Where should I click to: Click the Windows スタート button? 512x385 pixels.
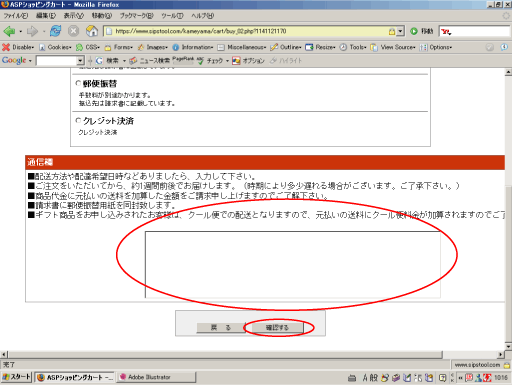pyautogui.click(x=16, y=377)
